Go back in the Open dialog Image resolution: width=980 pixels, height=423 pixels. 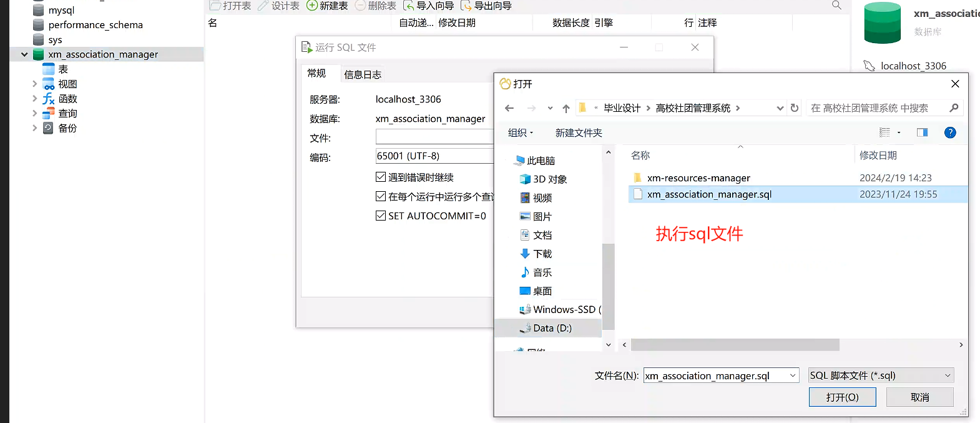coord(509,108)
